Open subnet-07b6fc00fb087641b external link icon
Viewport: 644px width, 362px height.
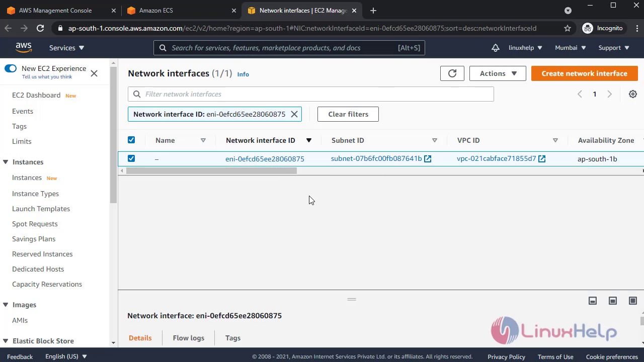pyautogui.click(x=428, y=159)
